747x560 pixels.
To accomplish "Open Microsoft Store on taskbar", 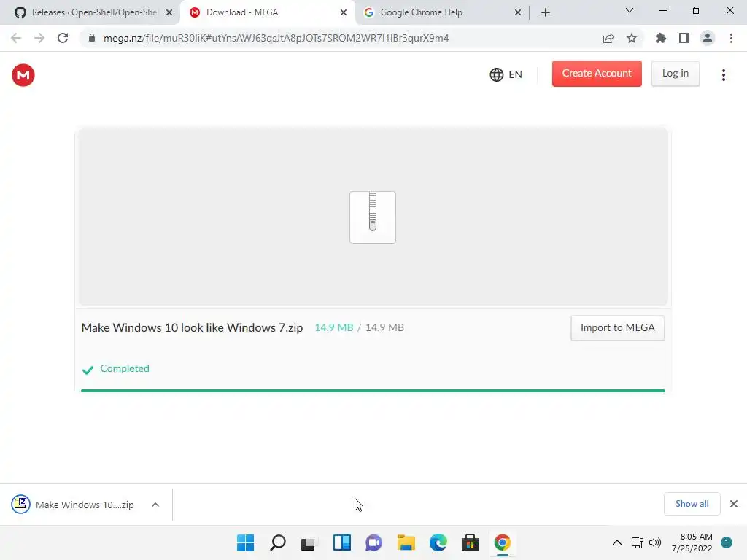I will pos(470,542).
